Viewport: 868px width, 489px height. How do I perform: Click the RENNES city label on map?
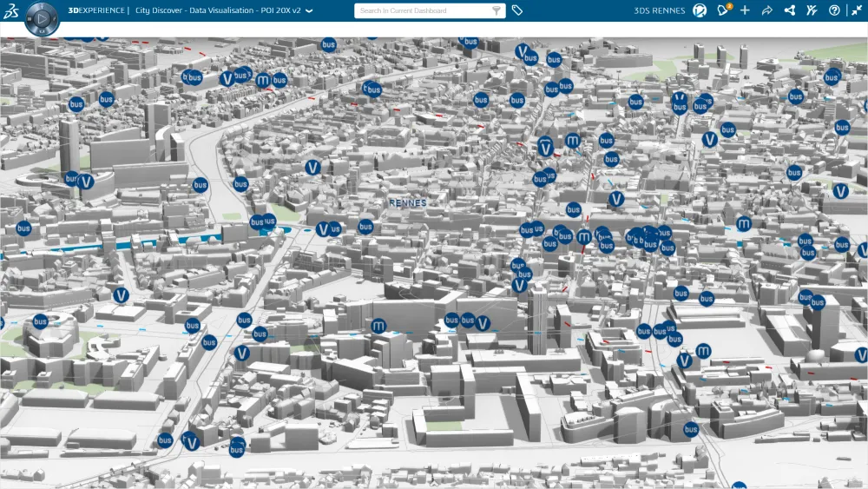pyautogui.click(x=408, y=202)
